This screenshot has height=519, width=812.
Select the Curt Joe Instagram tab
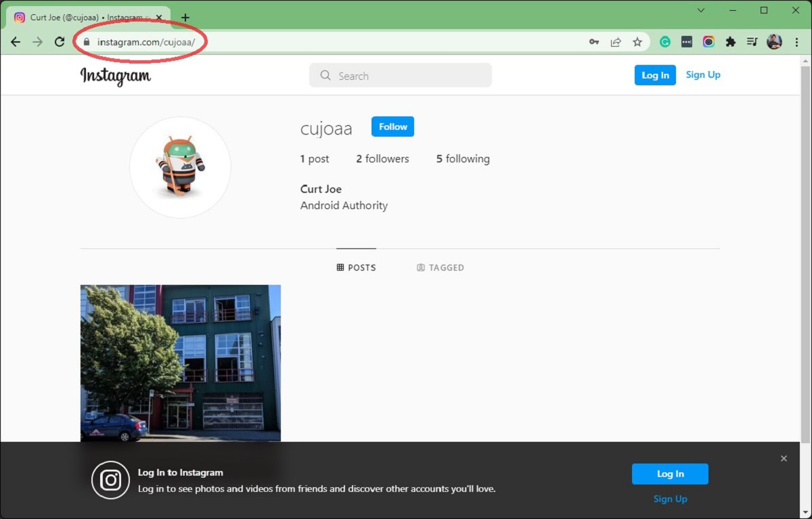tap(87, 18)
